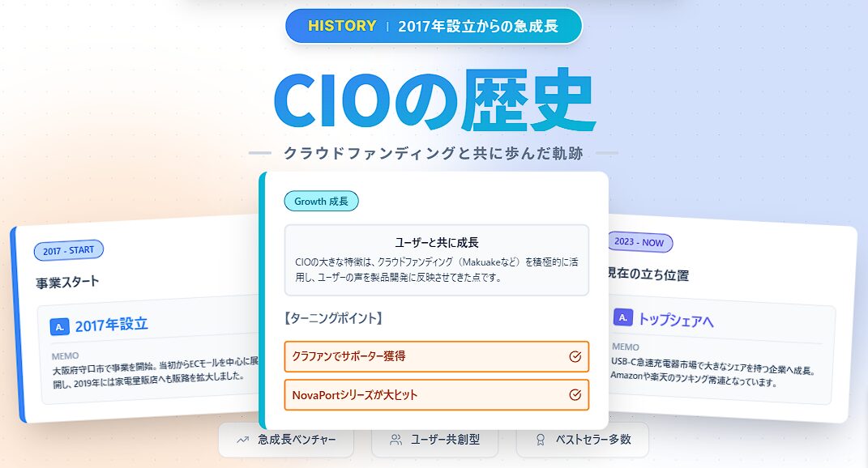
Task: Click the trending-up arrow icon beside 急成長ベンチャー
Action: tap(242, 440)
